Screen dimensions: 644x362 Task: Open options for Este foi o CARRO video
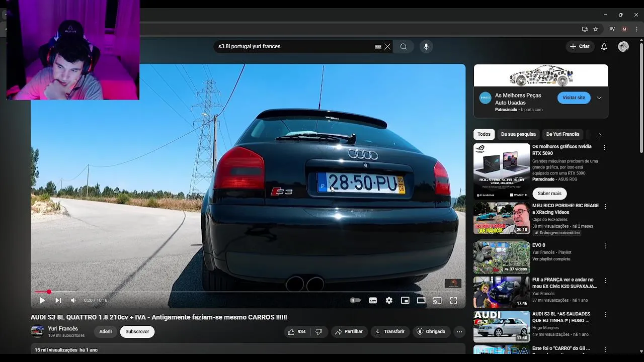(606, 349)
